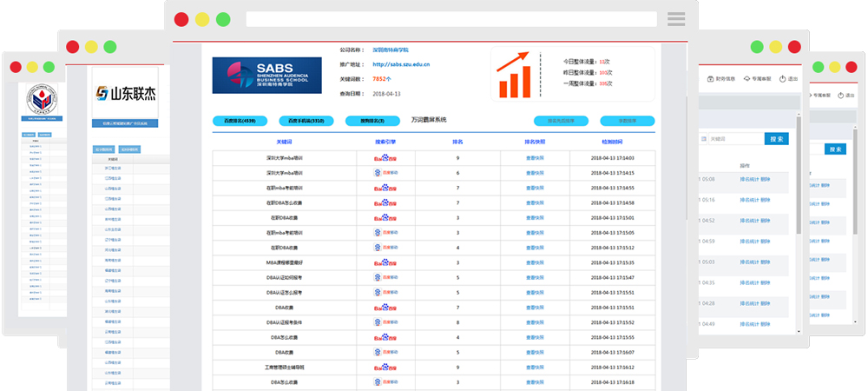The image size is (868, 391).
Task: Open 专属客服 in the nearer right background window
Action: 757,79
